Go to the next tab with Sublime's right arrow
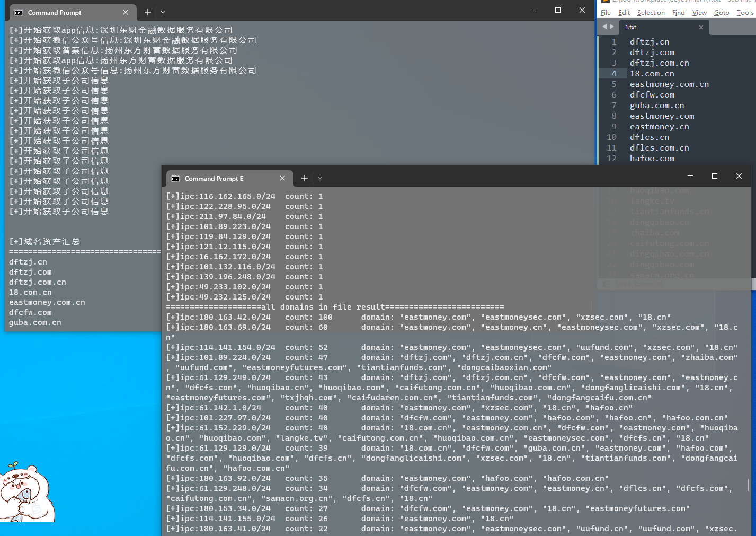 pos(612,27)
